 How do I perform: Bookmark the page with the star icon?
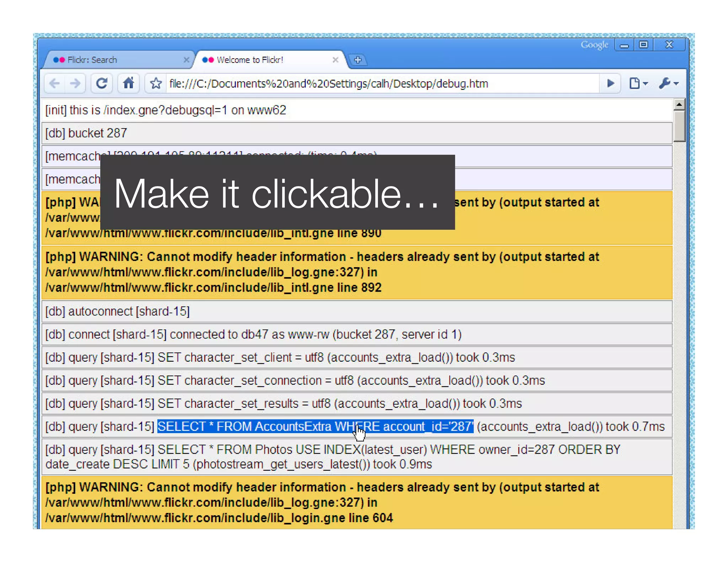pos(156,84)
